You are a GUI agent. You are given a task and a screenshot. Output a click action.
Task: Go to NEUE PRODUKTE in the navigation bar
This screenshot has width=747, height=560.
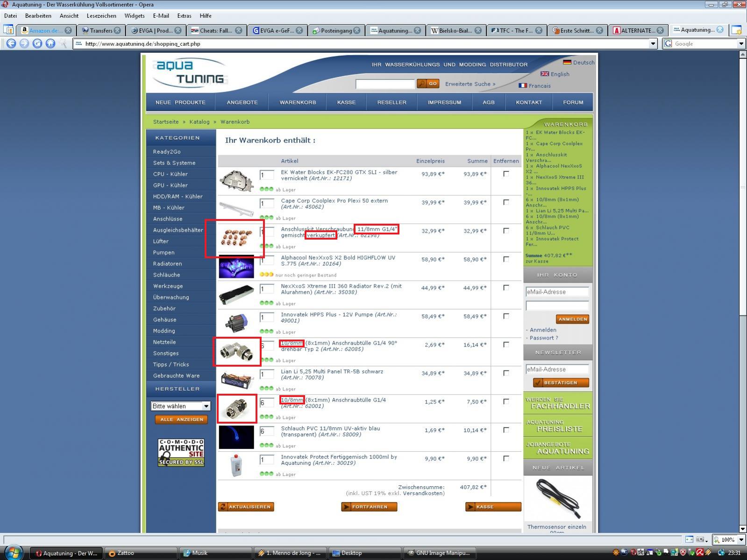180,102
